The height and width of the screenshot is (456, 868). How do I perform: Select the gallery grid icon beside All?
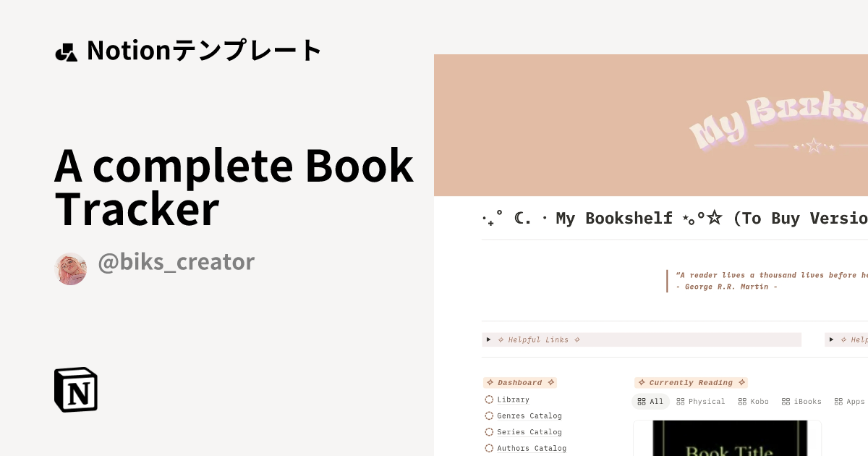[x=641, y=401]
